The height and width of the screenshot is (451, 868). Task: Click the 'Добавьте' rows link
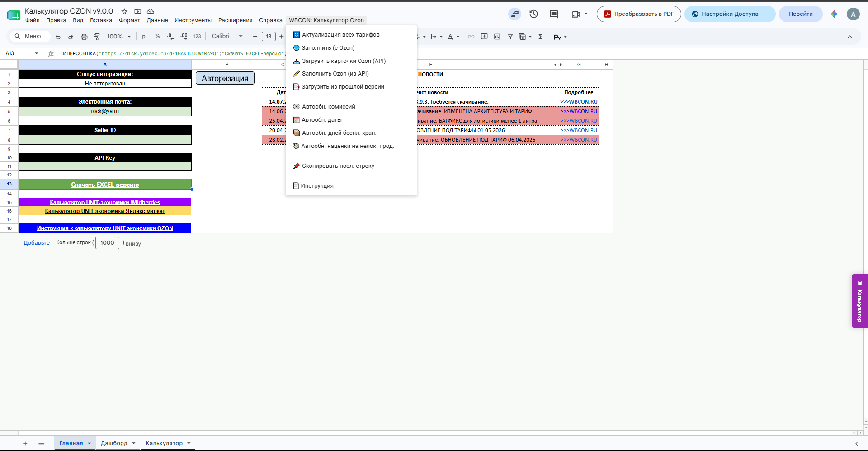tap(37, 243)
